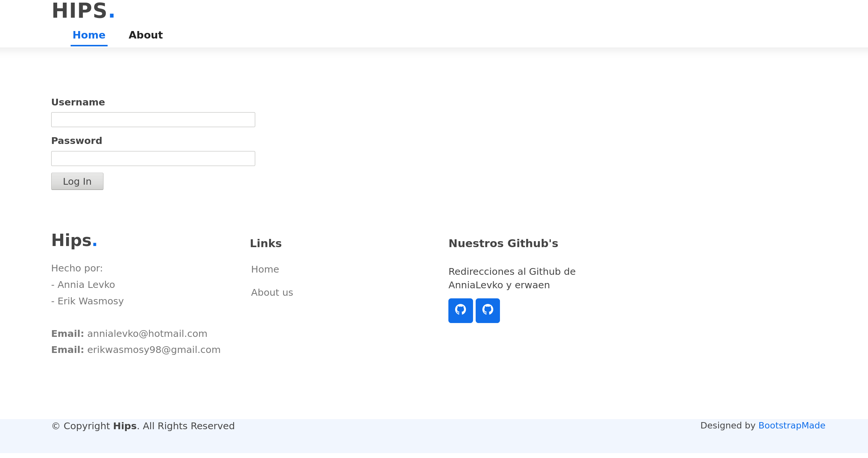Open the footer Home link
Viewport: 868px width, 458px height.
265,269
